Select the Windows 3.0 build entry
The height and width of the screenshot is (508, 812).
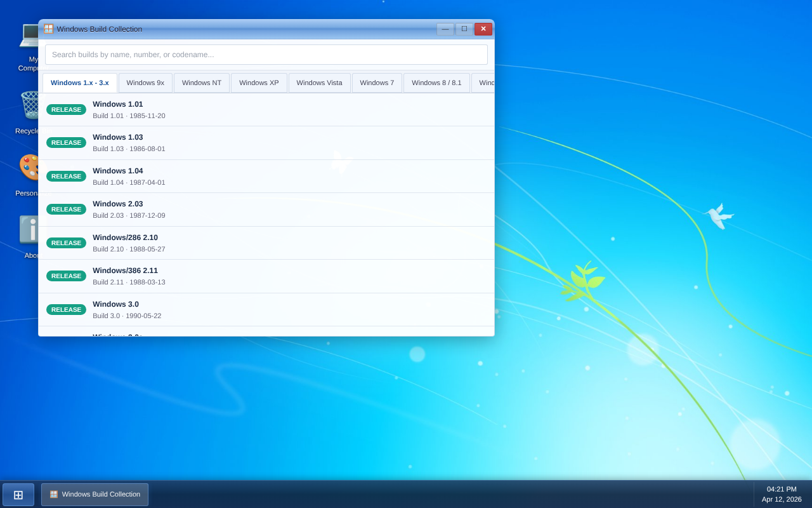266,310
